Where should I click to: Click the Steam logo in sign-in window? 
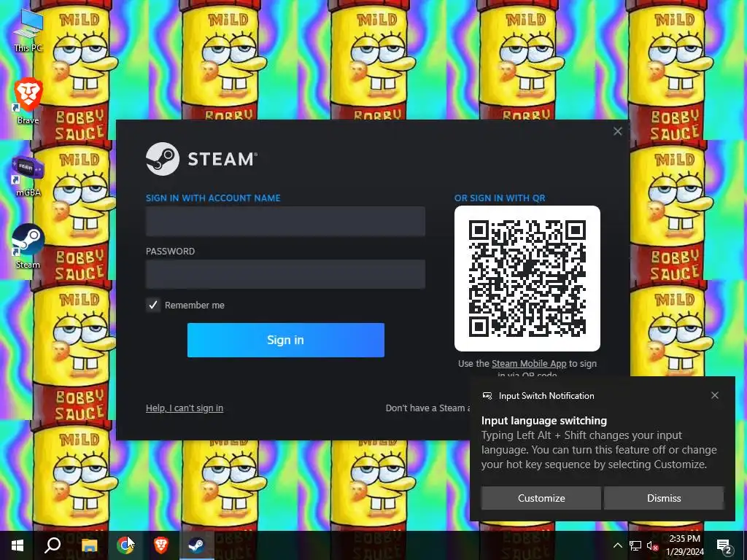tap(201, 158)
